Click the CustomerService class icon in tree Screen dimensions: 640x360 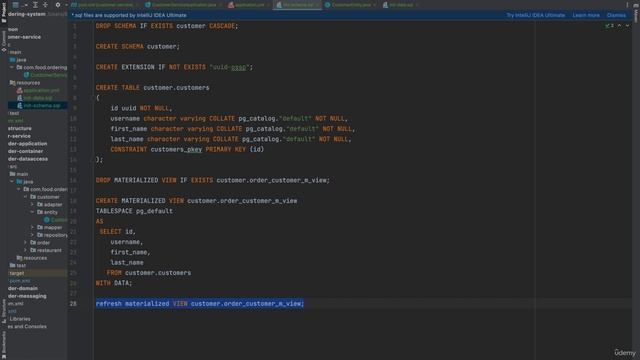click(27, 75)
